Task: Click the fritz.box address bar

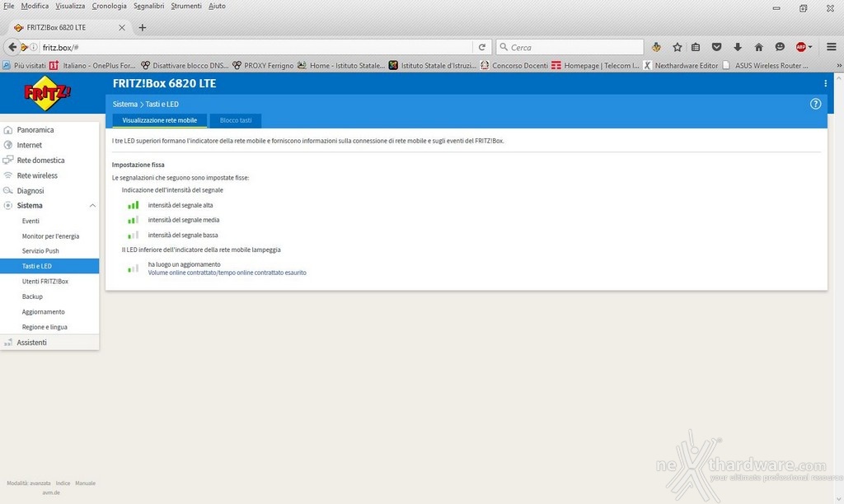Action: [256, 47]
